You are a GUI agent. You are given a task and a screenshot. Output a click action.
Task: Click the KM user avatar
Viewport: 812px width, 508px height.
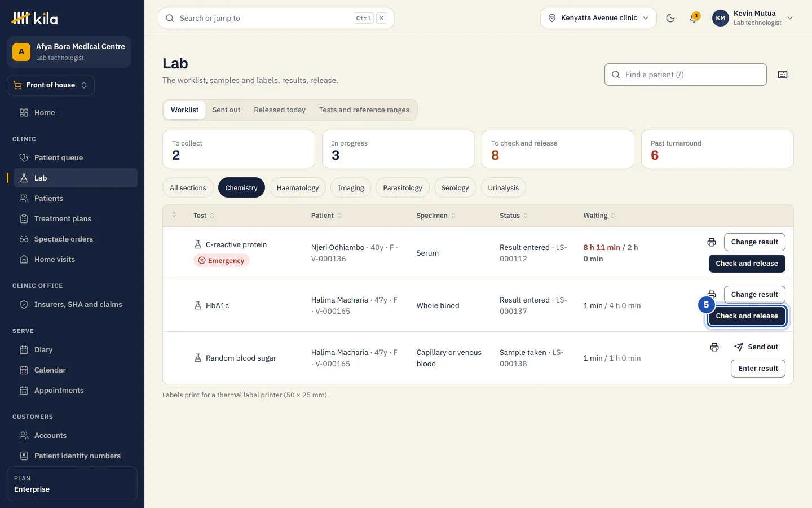[x=721, y=18]
